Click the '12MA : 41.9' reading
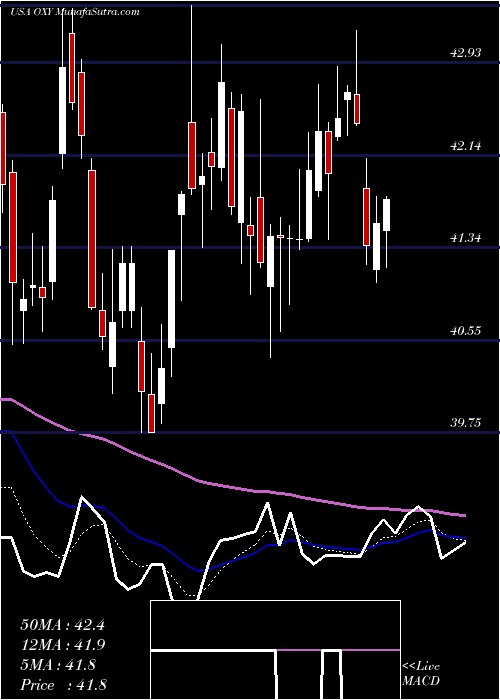 point(62,645)
